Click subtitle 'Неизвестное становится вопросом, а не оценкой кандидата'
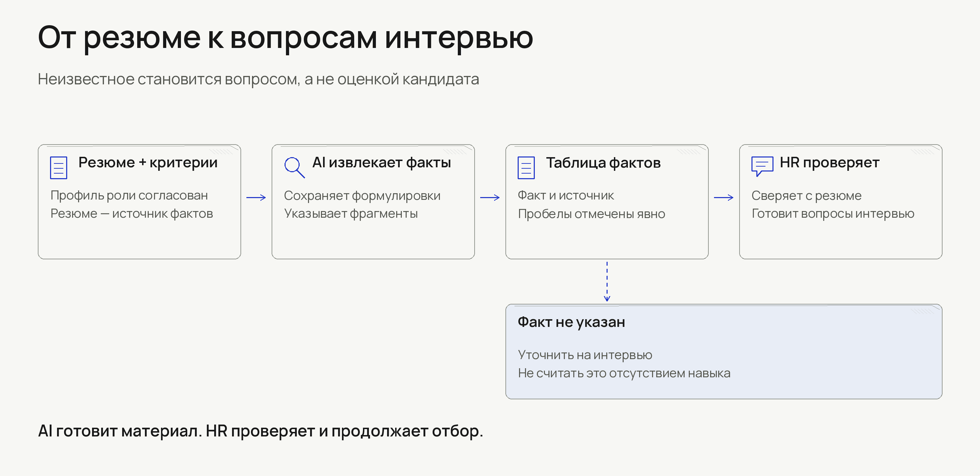980x476 pixels. click(258, 79)
